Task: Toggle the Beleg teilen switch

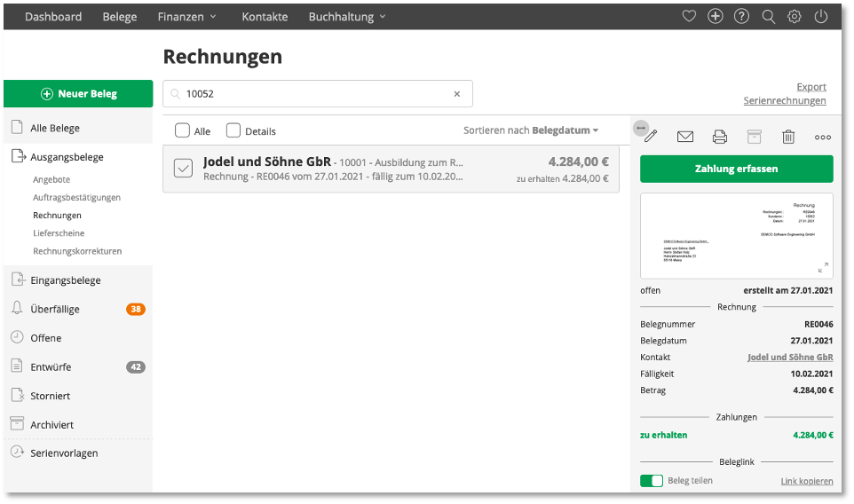Action: point(652,481)
